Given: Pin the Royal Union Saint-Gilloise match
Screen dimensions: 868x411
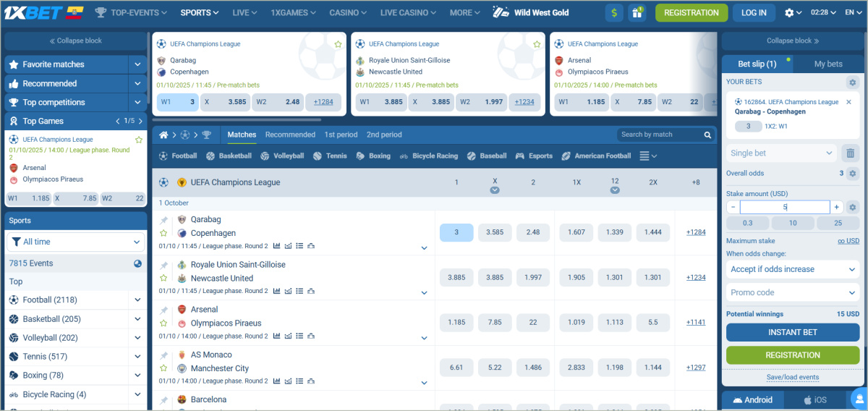Looking at the screenshot, I should (x=163, y=265).
